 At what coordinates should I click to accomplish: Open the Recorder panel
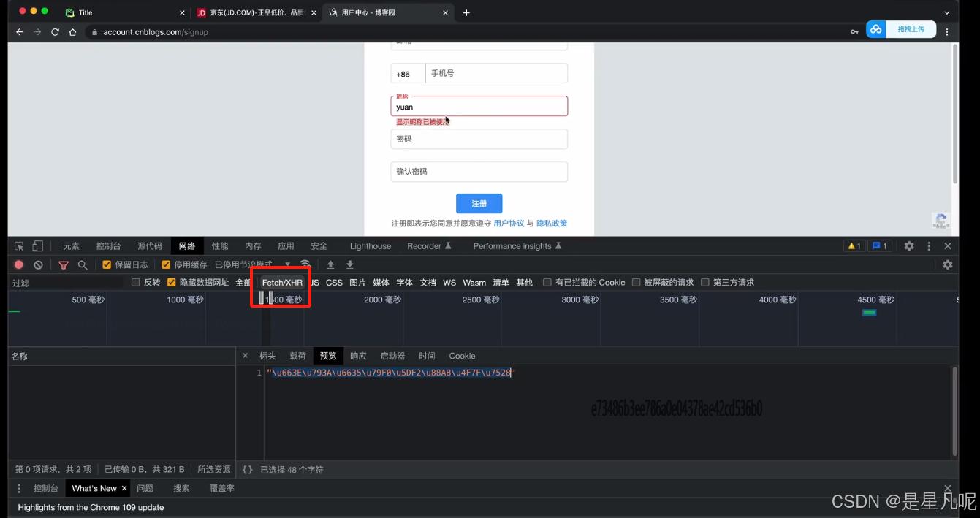click(x=430, y=246)
